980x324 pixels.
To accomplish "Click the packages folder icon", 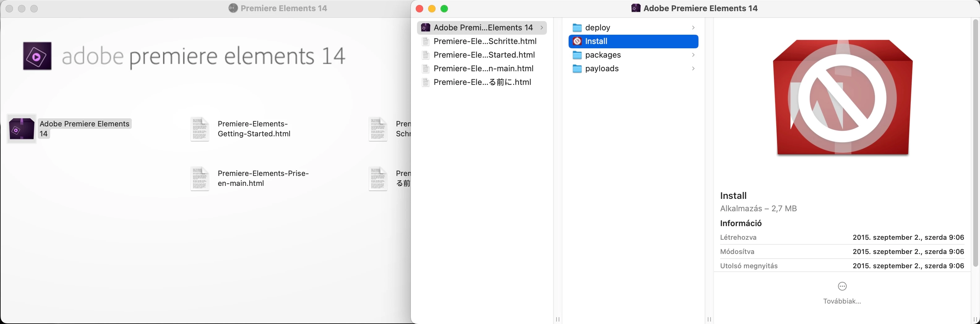I will tap(577, 55).
